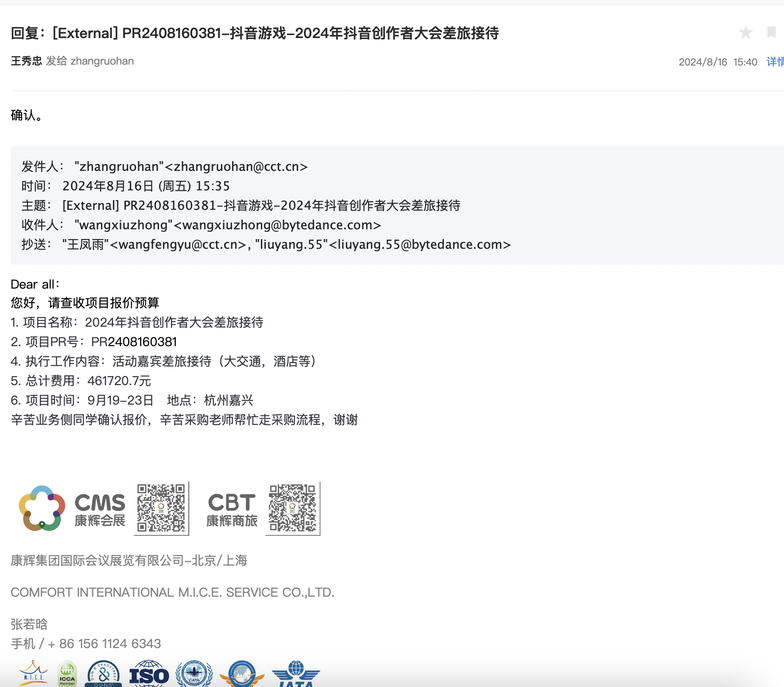Click the wangfengyu@cct.cn CC address
Screen dimensions: 784x687
coord(178,244)
